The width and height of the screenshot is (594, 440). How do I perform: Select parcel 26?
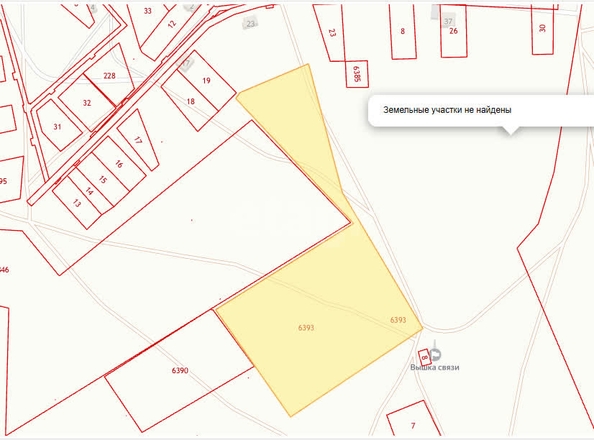point(453,31)
